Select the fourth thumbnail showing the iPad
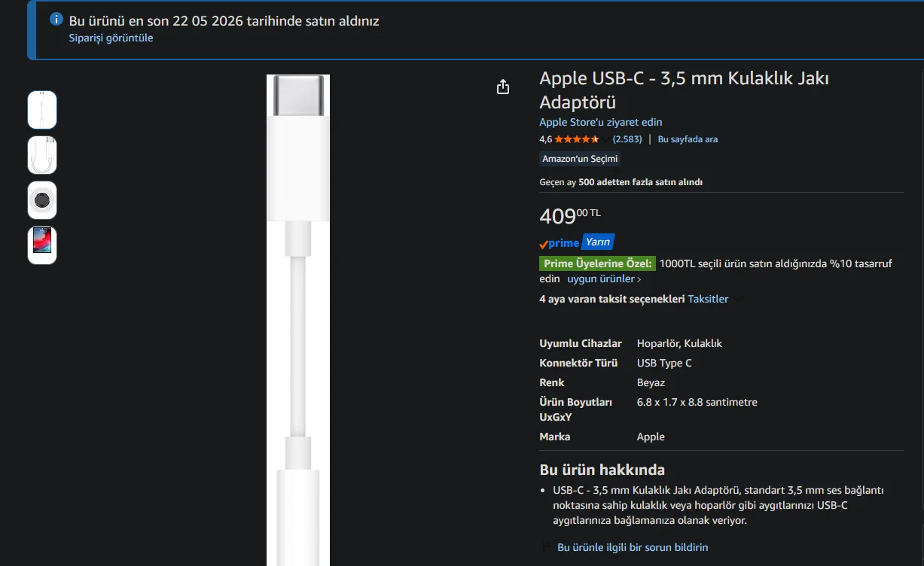Image resolution: width=924 pixels, height=566 pixels. 42,245
